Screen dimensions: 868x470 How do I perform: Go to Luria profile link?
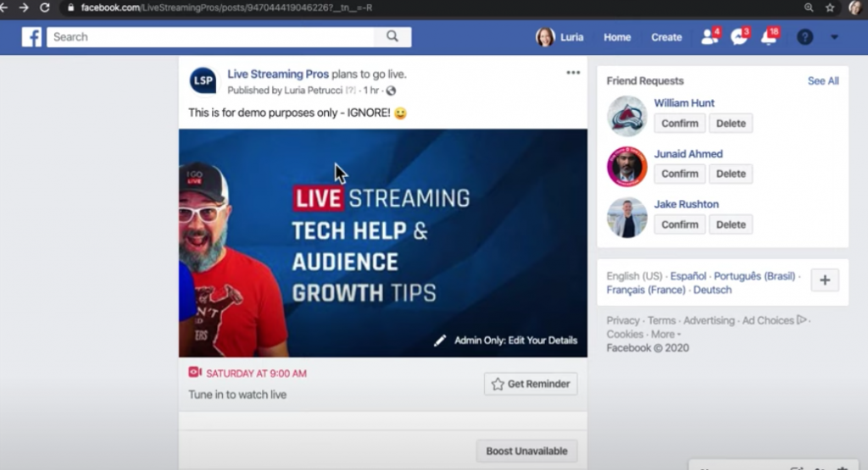[x=572, y=37]
